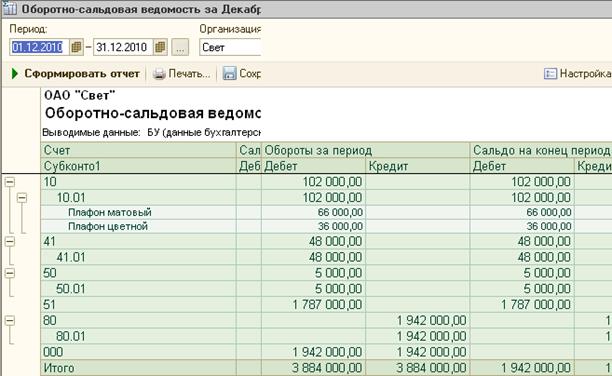The image size is (612, 376).
Task: Select the 10.01 subaccount cell
Action: pyautogui.click(x=138, y=198)
